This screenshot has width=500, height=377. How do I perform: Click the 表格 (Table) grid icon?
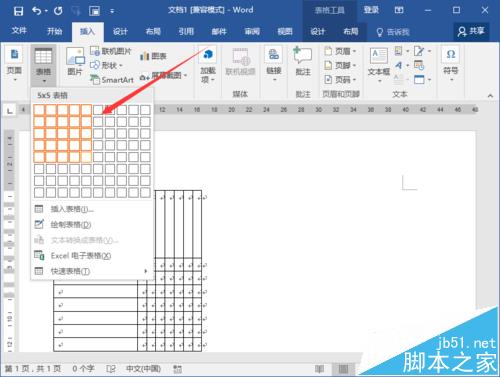point(43,56)
